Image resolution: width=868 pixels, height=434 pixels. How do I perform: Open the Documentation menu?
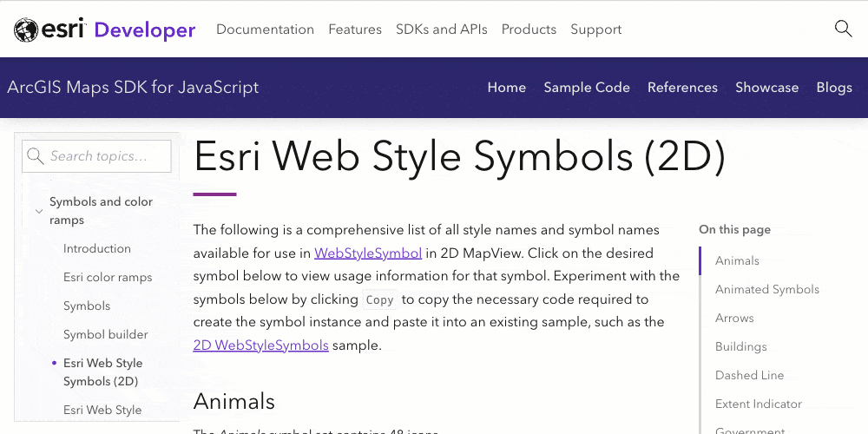pyautogui.click(x=265, y=30)
